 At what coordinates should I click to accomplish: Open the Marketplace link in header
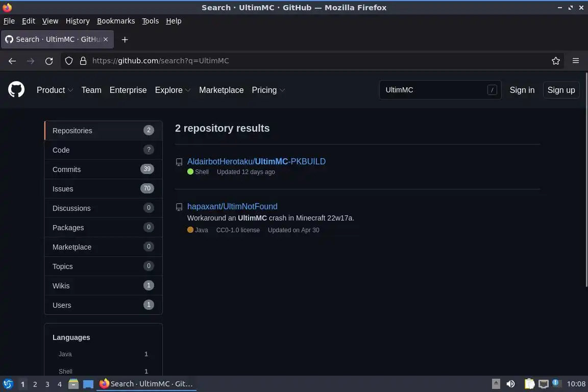[x=221, y=90]
